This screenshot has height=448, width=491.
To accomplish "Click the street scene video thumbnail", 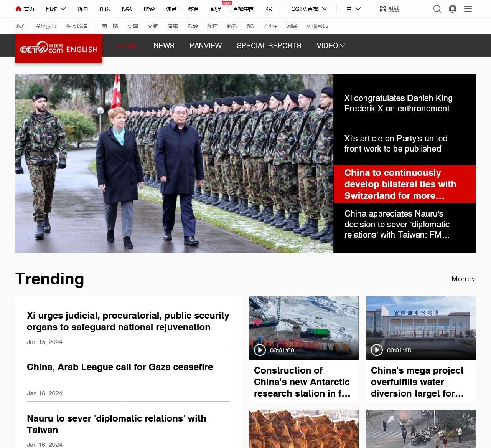I will click(421, 429).
